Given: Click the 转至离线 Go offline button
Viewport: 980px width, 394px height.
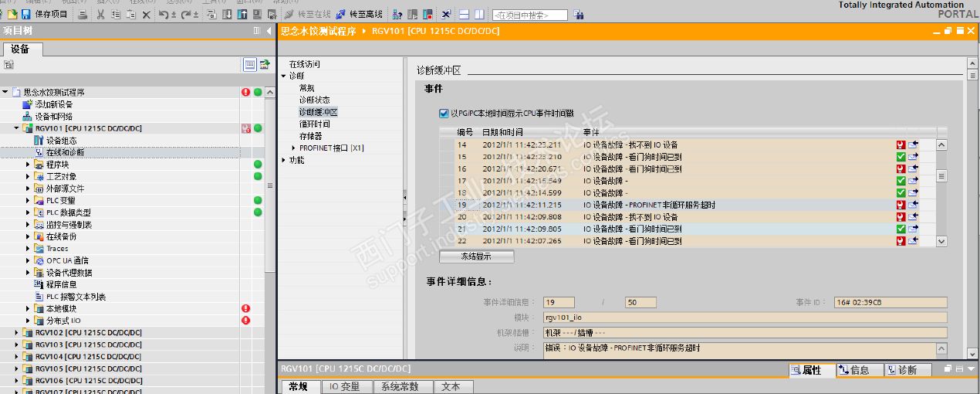Looking at the screenshot, I should [358, 14].
